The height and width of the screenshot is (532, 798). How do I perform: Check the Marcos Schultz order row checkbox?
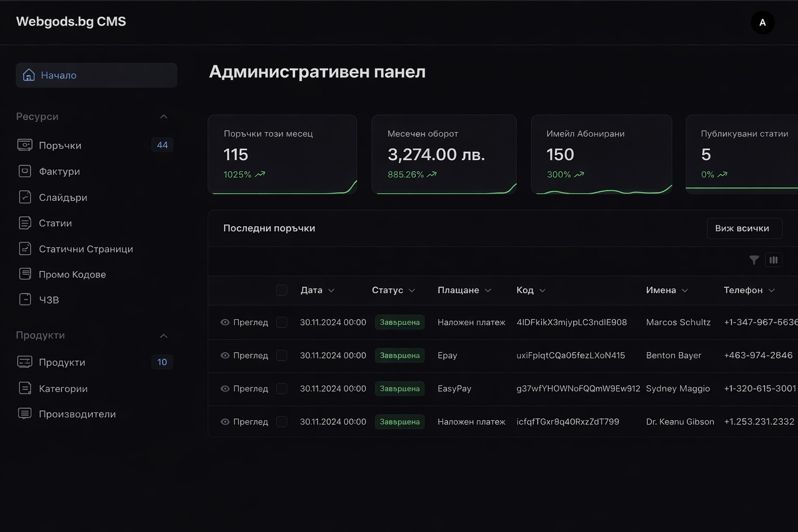(x=282, y=322)
